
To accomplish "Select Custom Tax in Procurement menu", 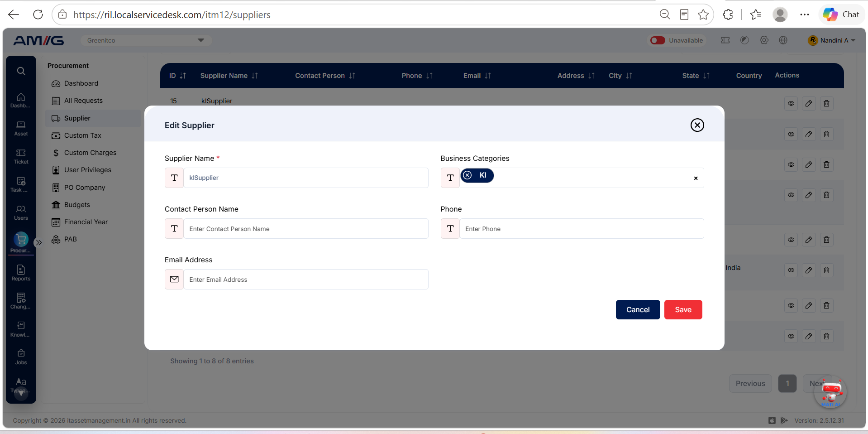I will pos(82,135).
